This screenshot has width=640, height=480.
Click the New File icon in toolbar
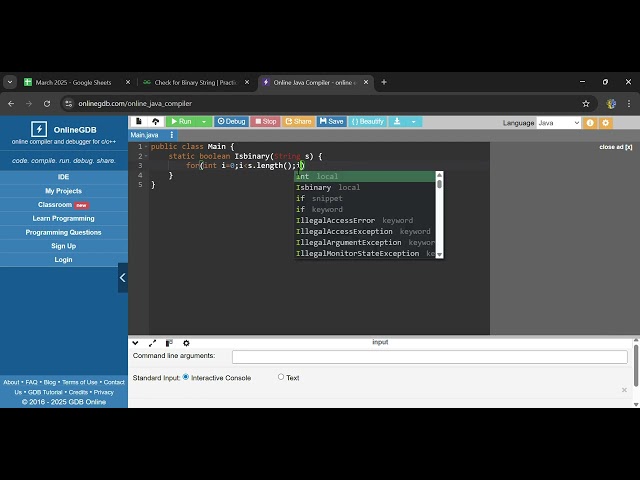tap(139, 122)
